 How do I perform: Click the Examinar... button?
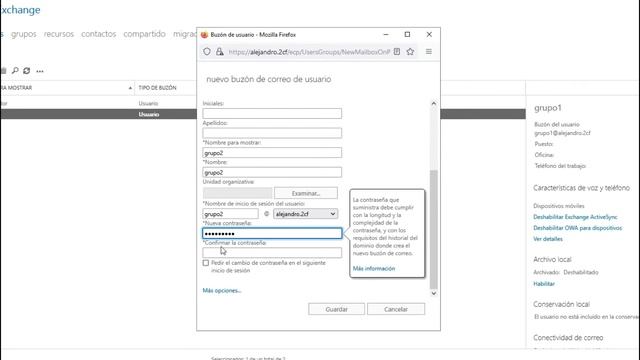pyautogui.click(x=306, y=193)
